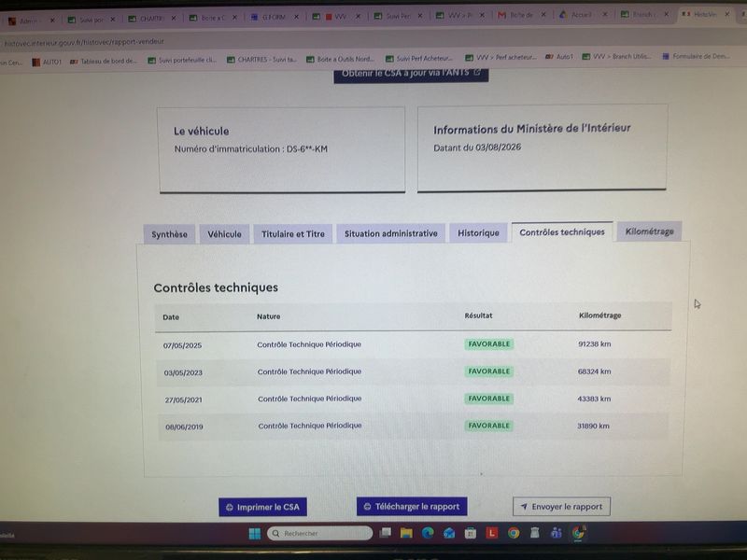Screen dimensions: 747x560
Task: Click the FAVORABLE badge in the 27/05/2021 row
Action: [488, 399]
